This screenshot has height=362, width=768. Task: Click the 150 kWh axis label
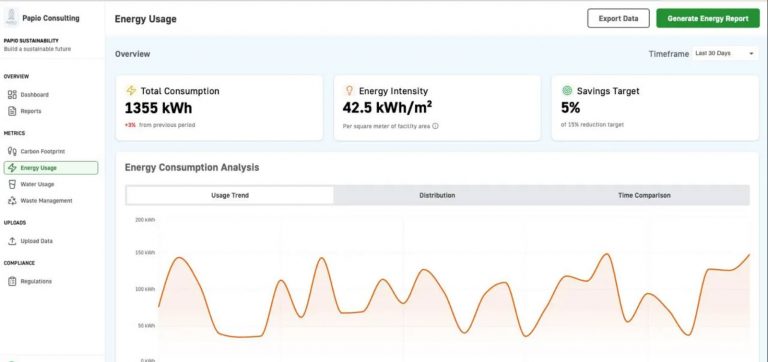(145, 253)
